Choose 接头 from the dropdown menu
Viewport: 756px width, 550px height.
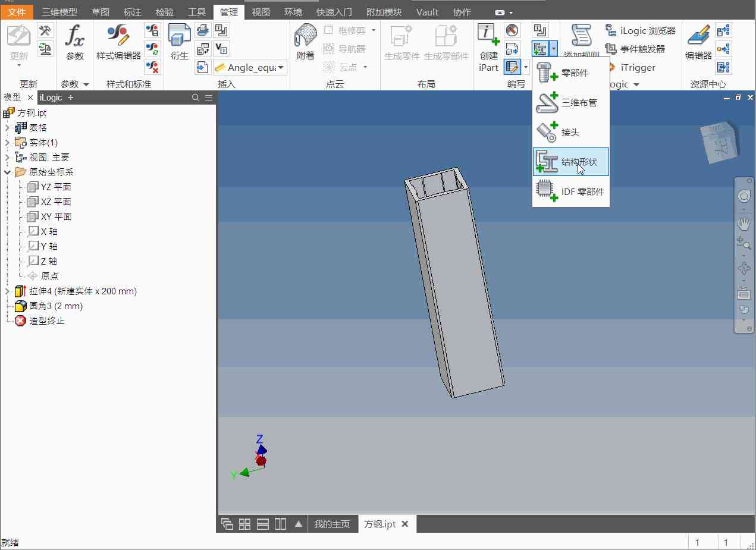(571, 132)
